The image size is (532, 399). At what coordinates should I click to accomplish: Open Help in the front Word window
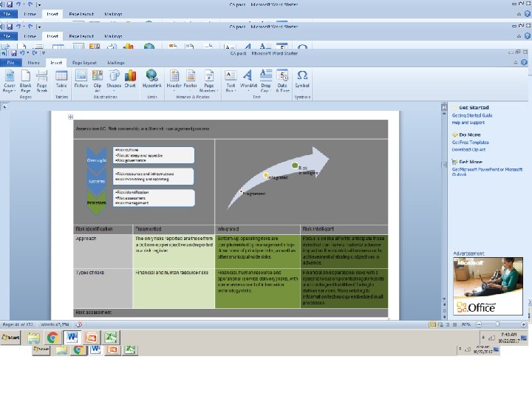(x=524, y=62)
